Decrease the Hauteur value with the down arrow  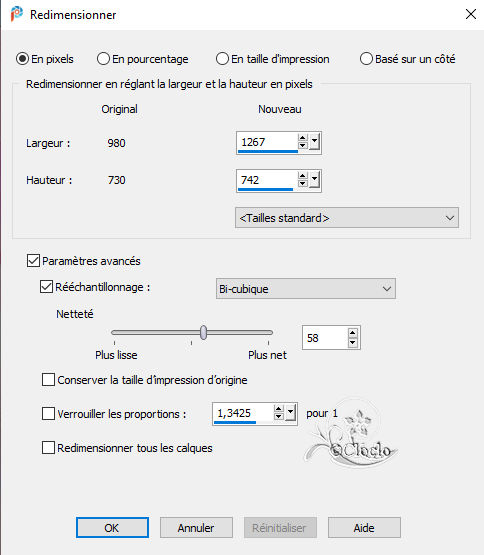[x=302, y=183]
